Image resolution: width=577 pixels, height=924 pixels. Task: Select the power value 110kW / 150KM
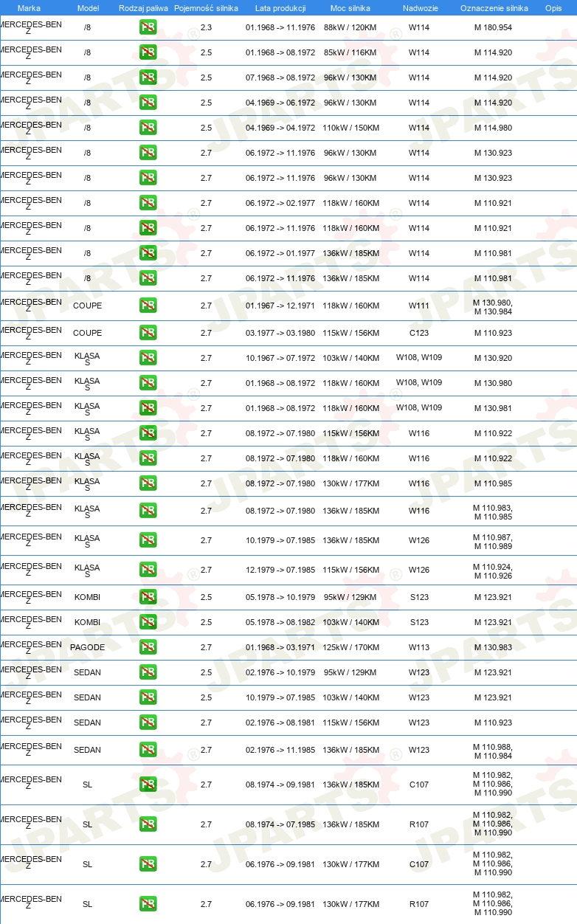point(350,128)
